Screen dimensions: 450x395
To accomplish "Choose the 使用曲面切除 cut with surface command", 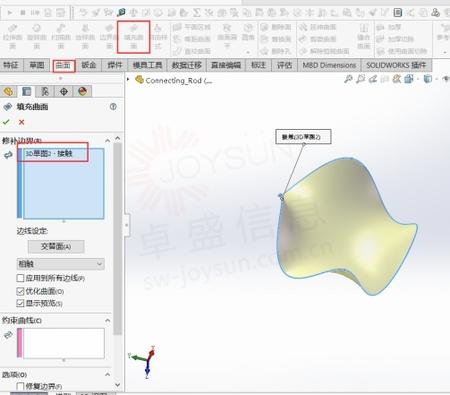I will click(x=402, y=51).
